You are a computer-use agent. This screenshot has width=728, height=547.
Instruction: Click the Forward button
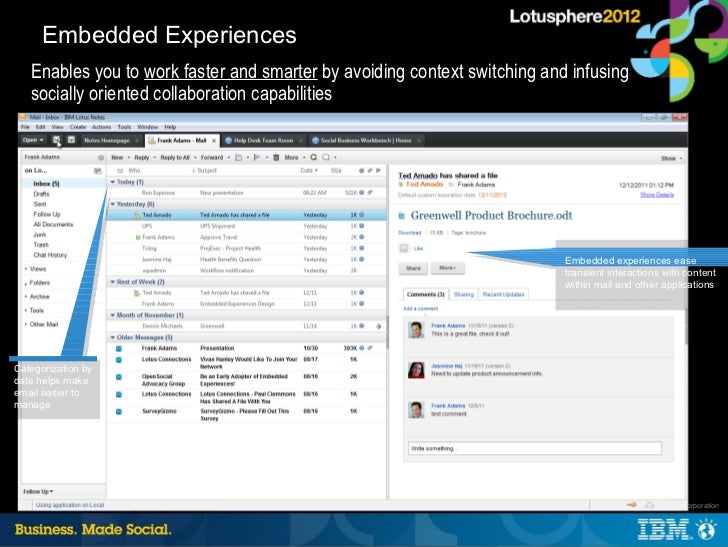pos(212,157)
